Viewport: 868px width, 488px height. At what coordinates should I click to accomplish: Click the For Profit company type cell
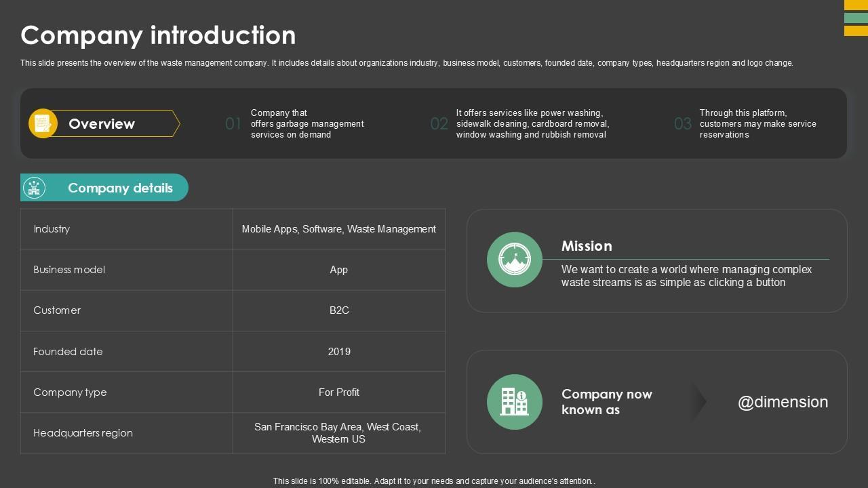click(x=339, y=392)
